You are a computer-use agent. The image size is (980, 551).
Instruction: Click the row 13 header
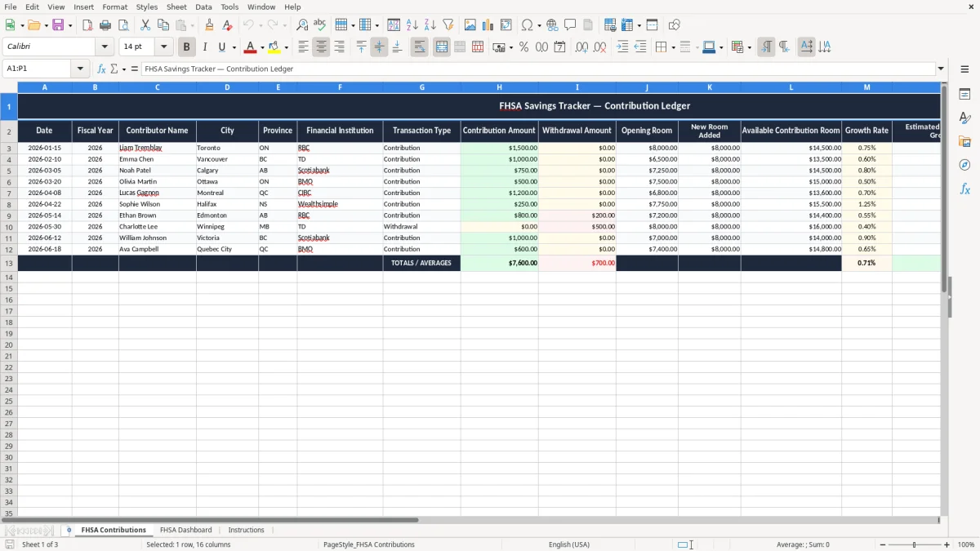click(9, 263)
